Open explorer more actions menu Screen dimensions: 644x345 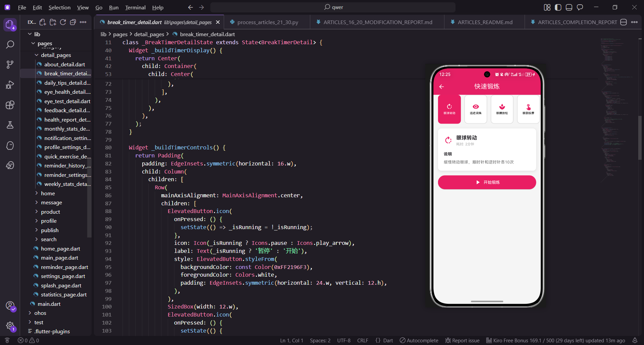(83, 22)
